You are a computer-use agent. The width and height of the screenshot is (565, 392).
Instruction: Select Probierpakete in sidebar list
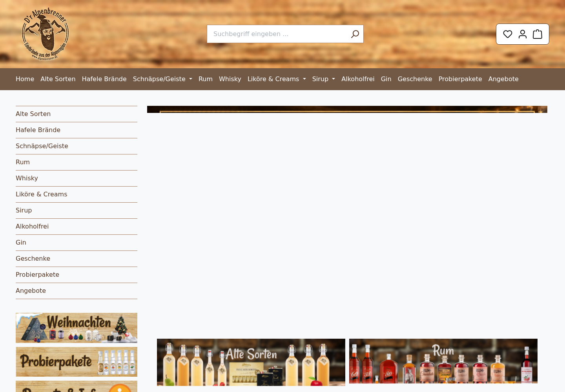77,275
